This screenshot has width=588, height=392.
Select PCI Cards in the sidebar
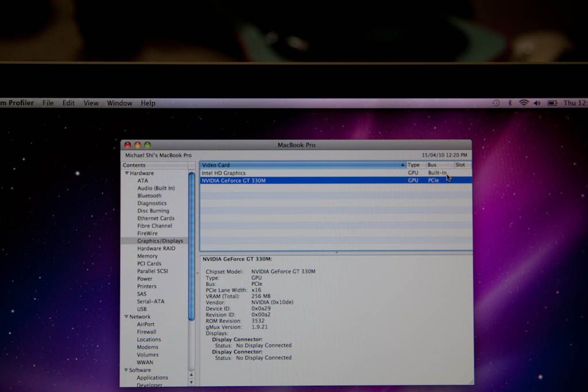coord(149,263)
